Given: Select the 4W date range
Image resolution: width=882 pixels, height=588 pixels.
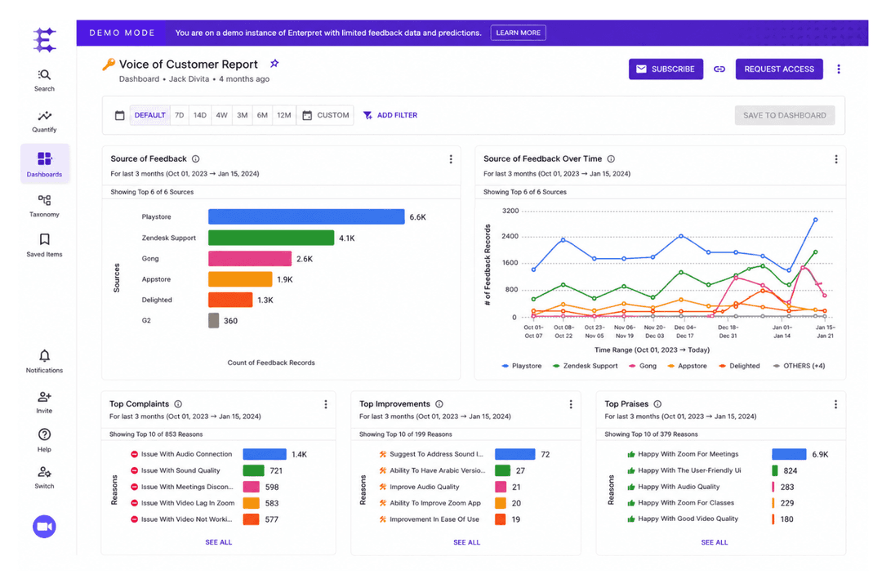Looking at the screenshot, I should coord(221,115).
